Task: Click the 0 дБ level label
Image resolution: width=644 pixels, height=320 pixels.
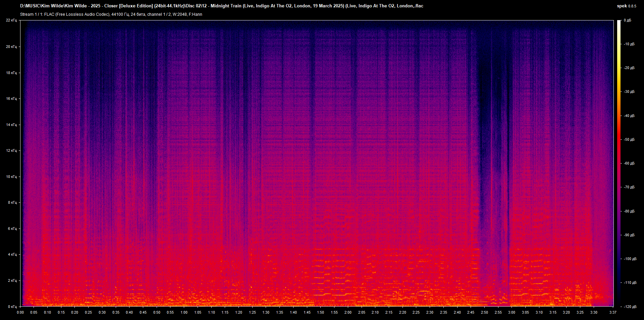Action: pyautogui.click(x=627, y=20)
